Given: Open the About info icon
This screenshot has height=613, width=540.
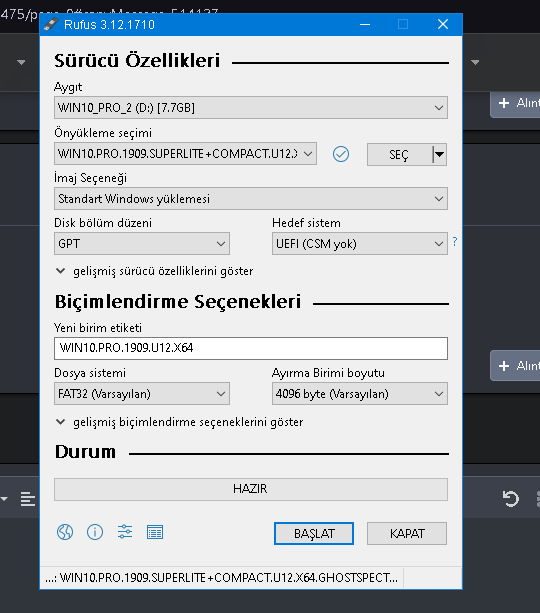Looking at the screenshot, I should coord(95,532).
